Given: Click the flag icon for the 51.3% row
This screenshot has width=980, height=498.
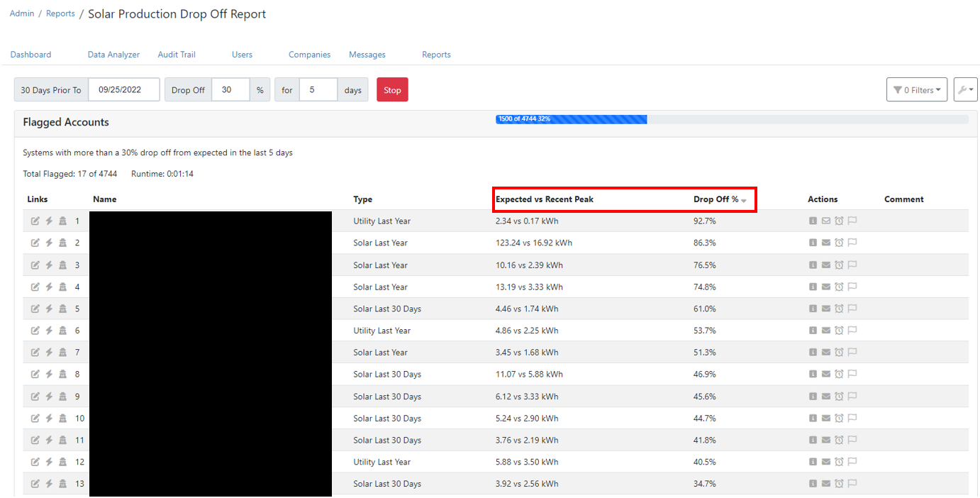Looking at the screenshot, I should (852, 353).
